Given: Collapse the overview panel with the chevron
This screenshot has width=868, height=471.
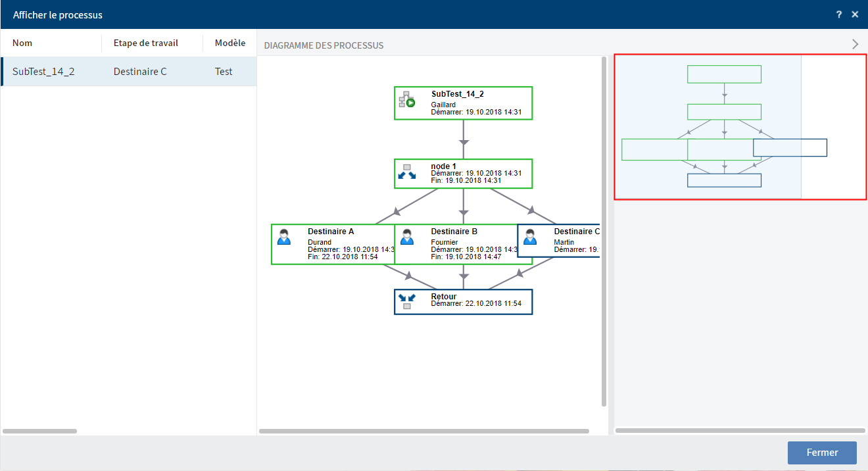Looking at the screenshot, I should point(855,44).
